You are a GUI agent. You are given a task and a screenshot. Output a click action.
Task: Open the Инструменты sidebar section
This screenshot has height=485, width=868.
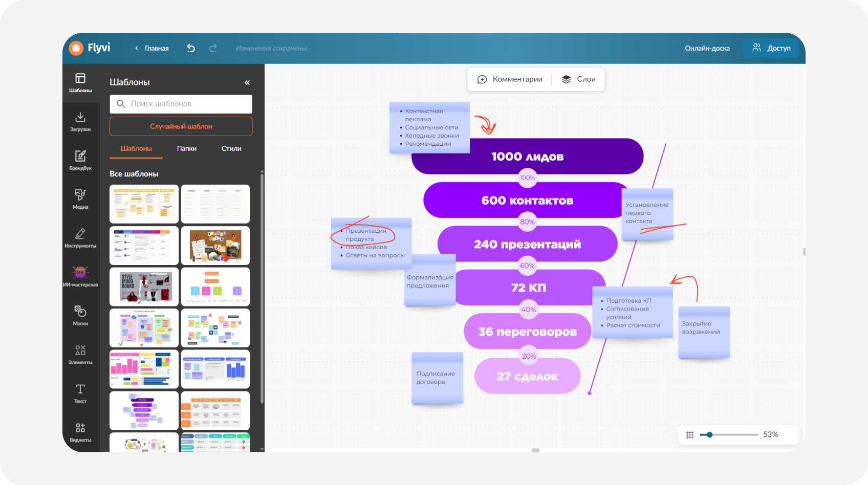[80, 238]
